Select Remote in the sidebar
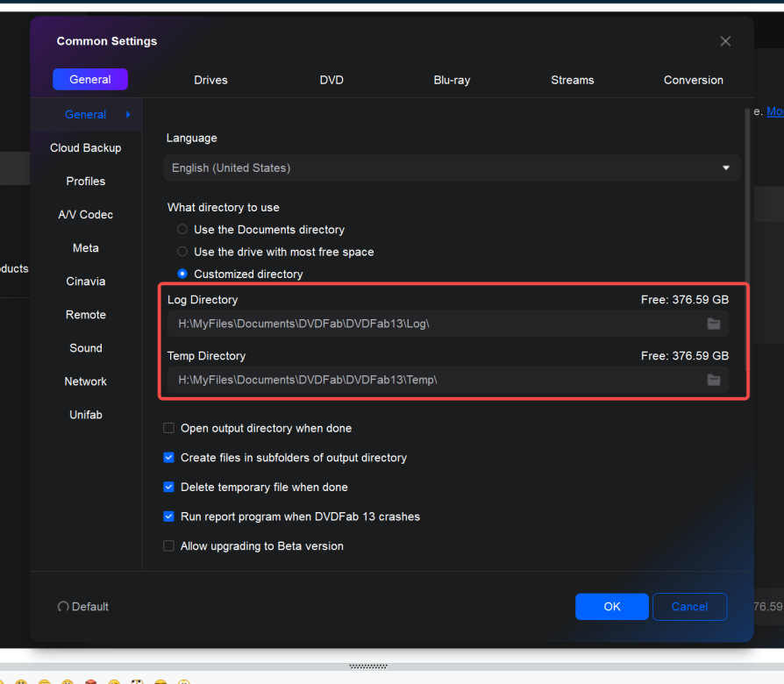 tap(85, 315)
